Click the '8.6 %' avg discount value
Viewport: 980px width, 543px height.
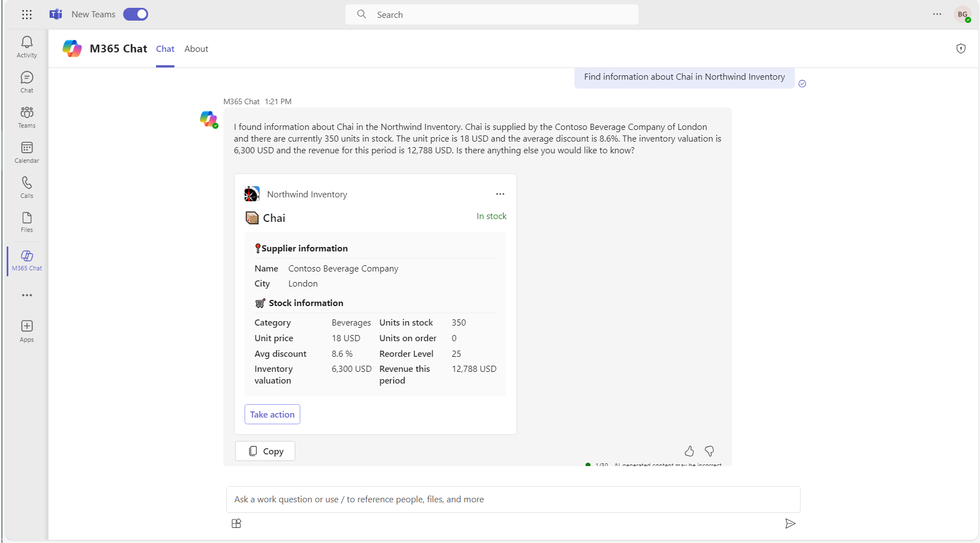click(x=342, y=354)
